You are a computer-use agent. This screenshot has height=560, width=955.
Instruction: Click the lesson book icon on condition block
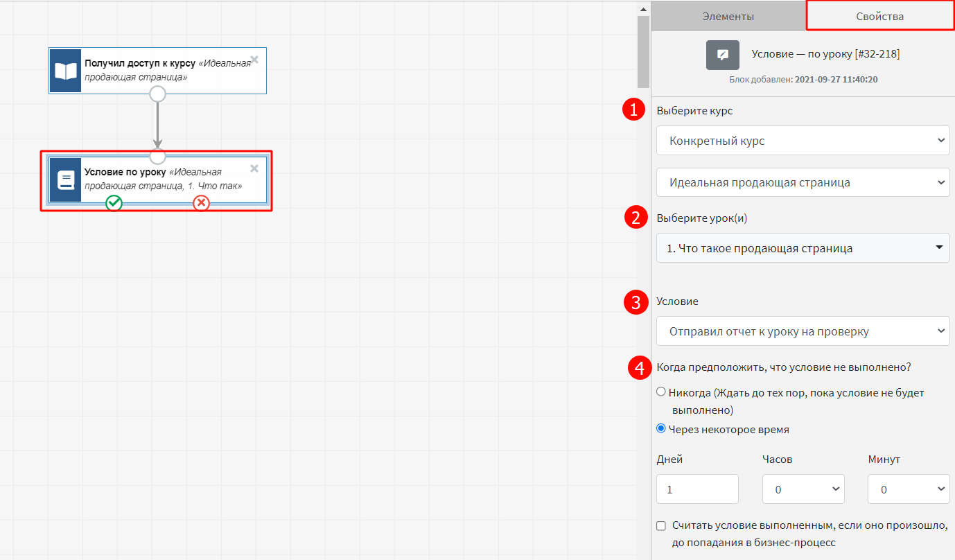point(65,180)
